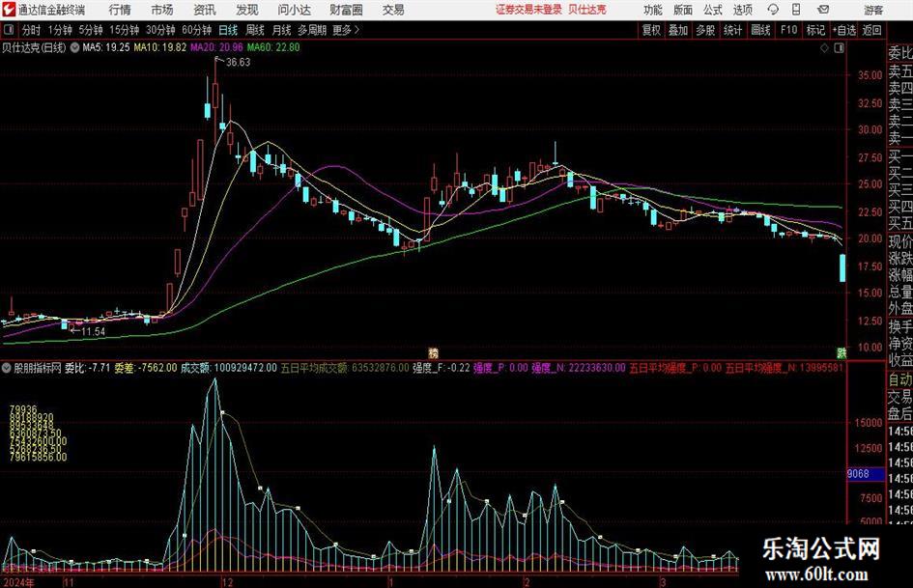Click the MA10: 19.82 label
This screenshot has height=588, width=913.
[x=160, y=47]
